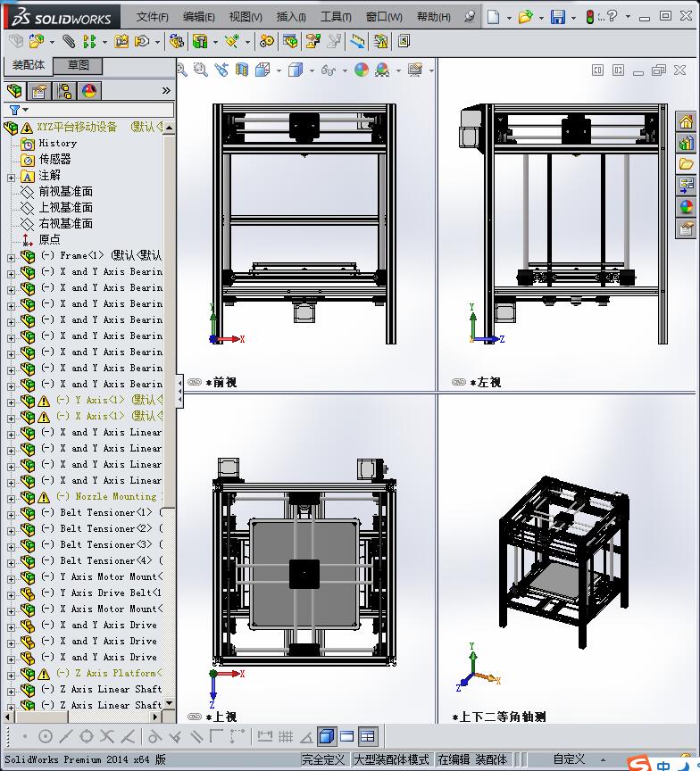Click the feature tree scroll down arrow
700x771 pixels.
pyautogui.click(x=170, y=703)
